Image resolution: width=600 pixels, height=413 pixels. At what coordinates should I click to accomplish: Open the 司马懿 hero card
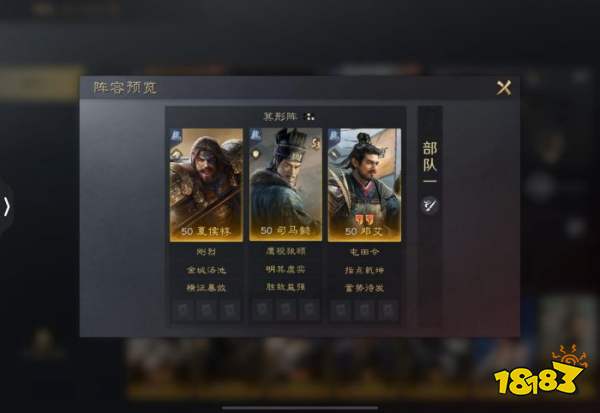(x=285, y=185)
